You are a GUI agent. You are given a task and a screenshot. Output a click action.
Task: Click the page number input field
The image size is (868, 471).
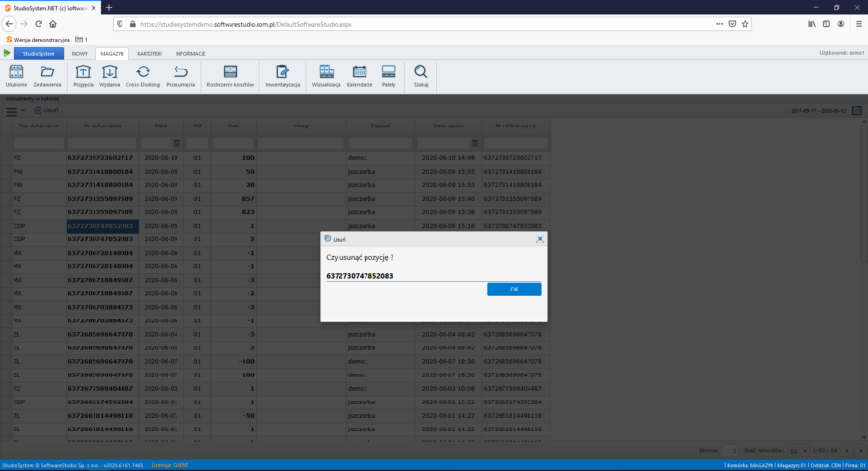(730, 451)
